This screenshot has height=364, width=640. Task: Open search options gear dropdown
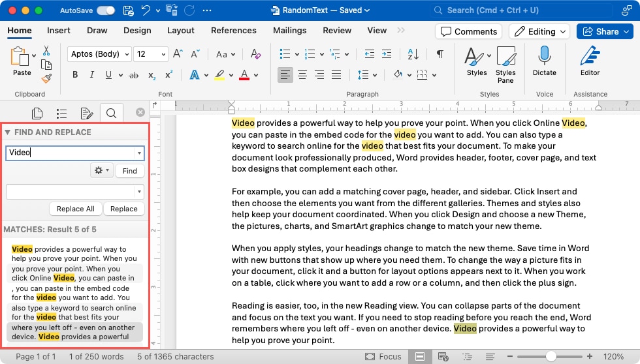tap(102, 170)
